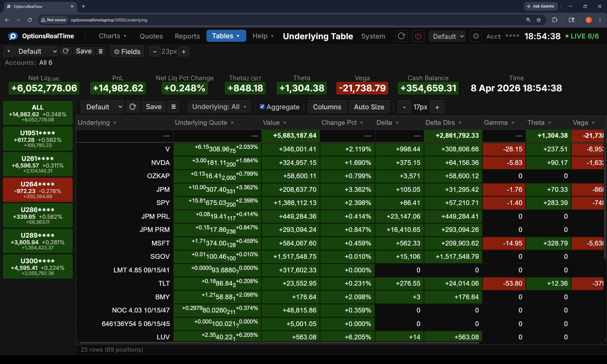Click the browser zoom magnifier icon
The image size is (607, 364).
coord(528,20)
